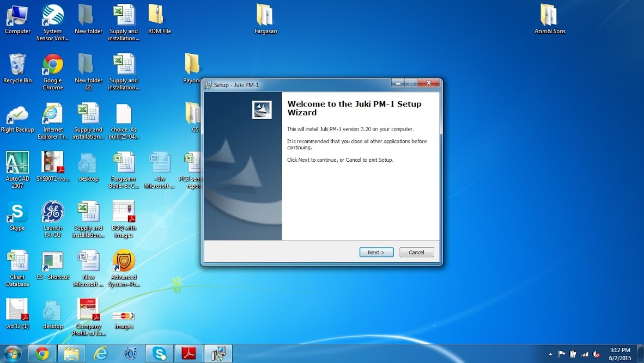Click the 'version 3.20' install description line

(351, 129)
